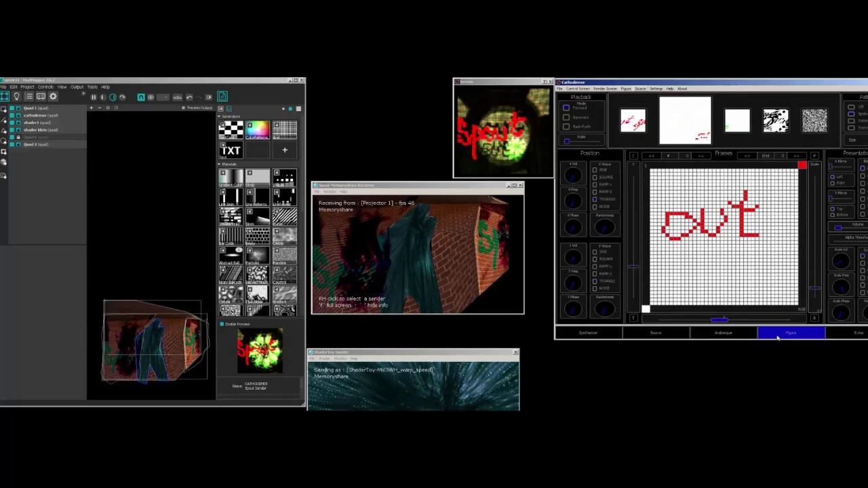Click the magnet snap icon in MadMapper
The width and height of the screenshot is (868, 488).
[x=141, y=97]
